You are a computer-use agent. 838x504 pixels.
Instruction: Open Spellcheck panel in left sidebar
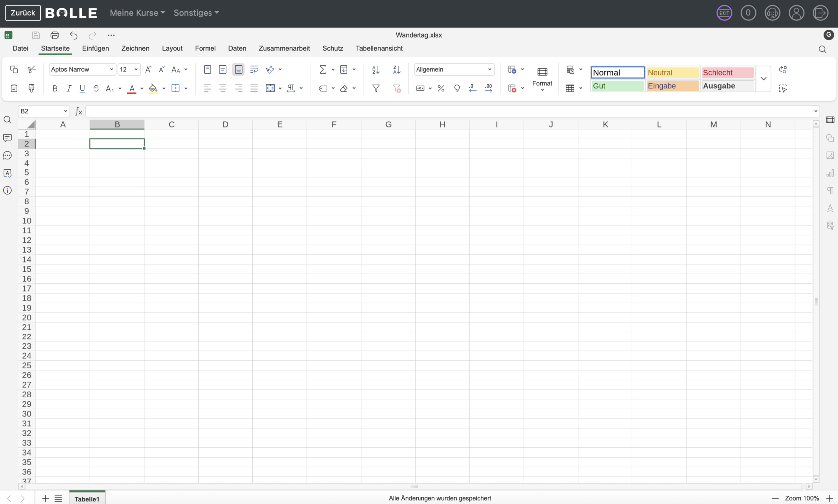tap(7, 173)
